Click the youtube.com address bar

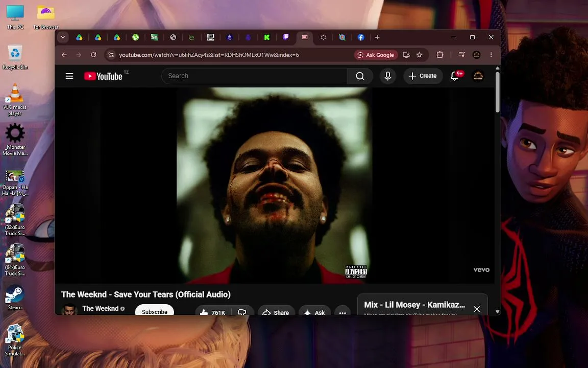click(209, 55)
